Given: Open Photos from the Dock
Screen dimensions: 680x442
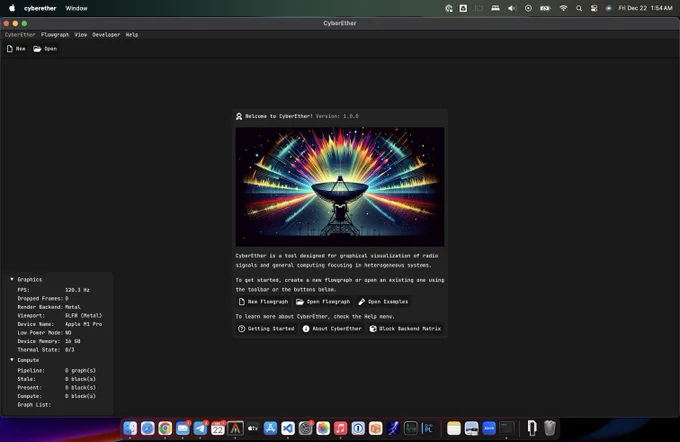Looking at the screenshot, I should click(323, 428).
